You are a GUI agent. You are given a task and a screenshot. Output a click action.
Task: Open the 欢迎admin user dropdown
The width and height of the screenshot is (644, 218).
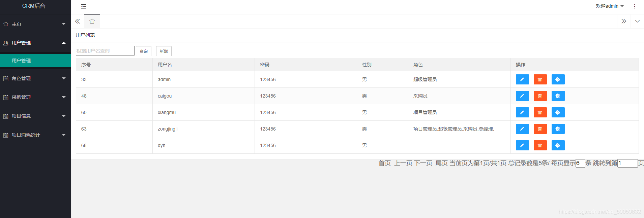[610, 6]
